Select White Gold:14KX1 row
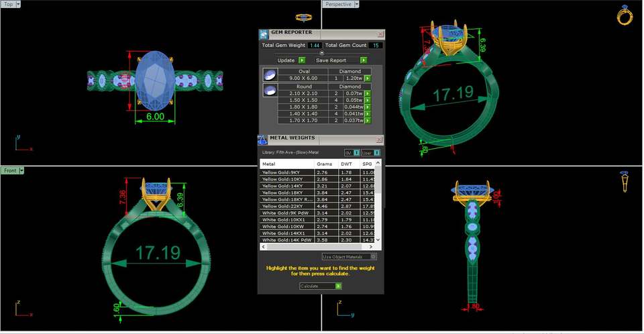Image resolution: width=644 pixels, height=334 pixels. [x=317, y=233]
